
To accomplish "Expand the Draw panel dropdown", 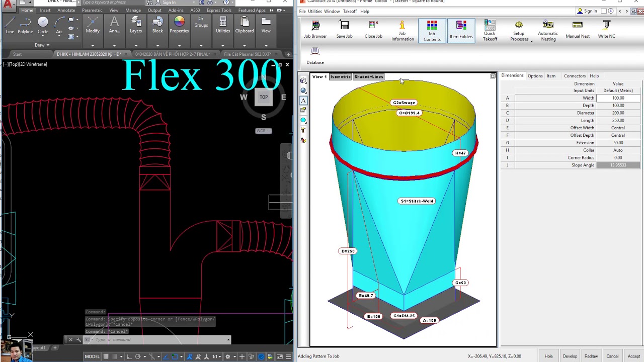I will [42, 45].
